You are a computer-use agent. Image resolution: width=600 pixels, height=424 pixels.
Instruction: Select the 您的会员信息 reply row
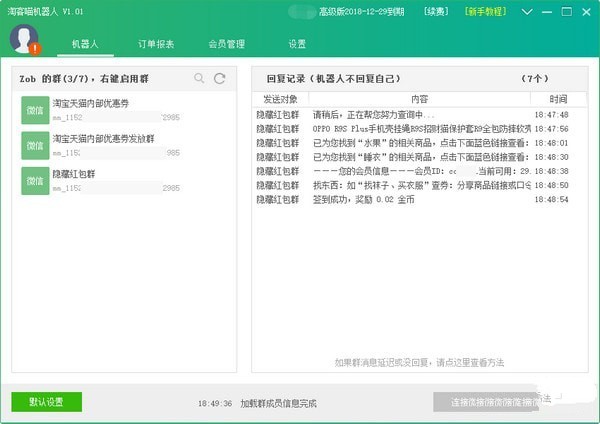click(419, 171)
